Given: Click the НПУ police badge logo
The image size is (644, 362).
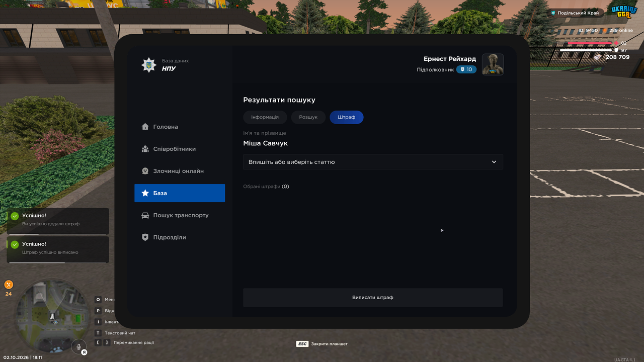Looking at the screenshot, I should [148, 65].
